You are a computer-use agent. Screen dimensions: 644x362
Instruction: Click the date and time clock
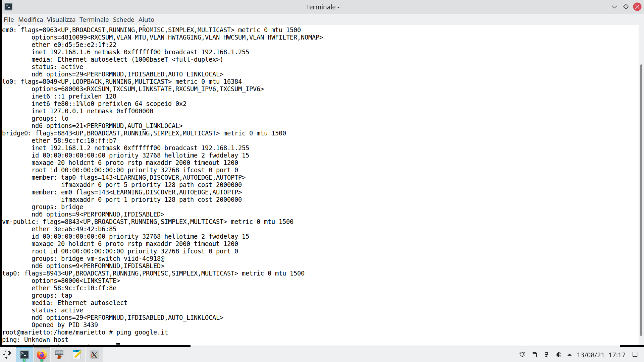tap(601, 355)
